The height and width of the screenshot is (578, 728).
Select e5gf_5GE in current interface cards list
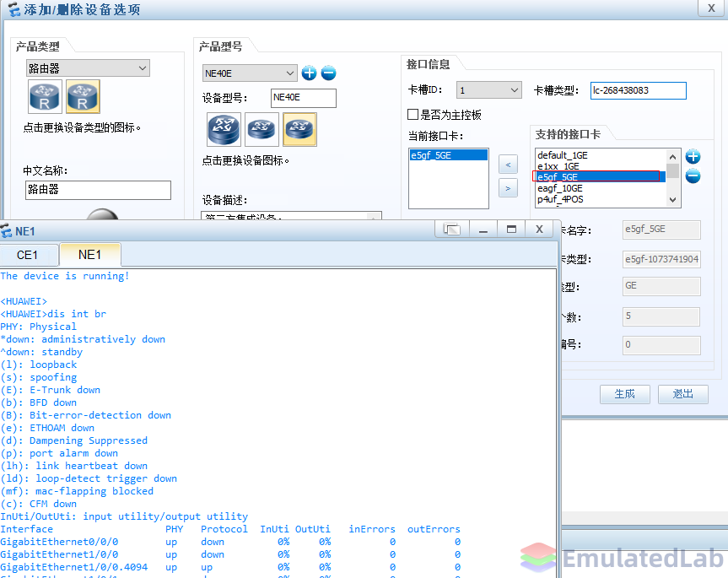pos(449,155)
